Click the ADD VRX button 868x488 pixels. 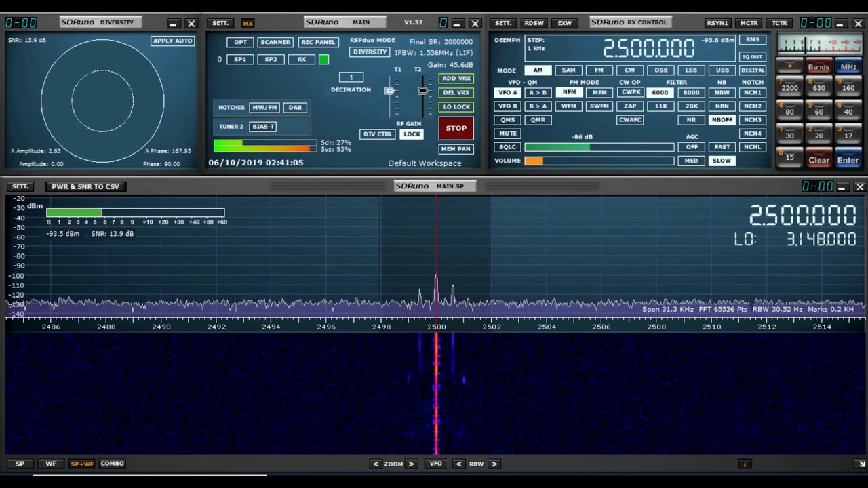(456, 79)
